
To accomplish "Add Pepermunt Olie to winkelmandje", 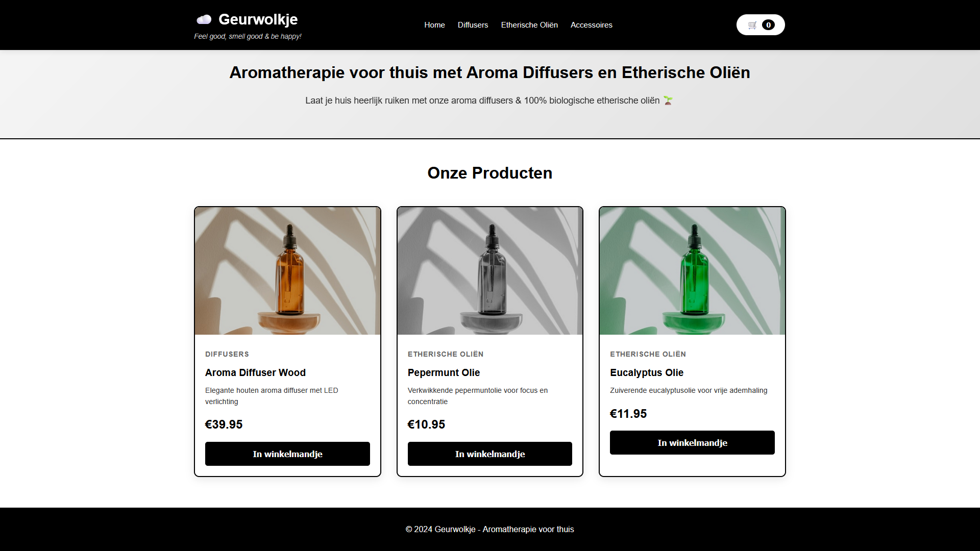I will pos(489,454).
